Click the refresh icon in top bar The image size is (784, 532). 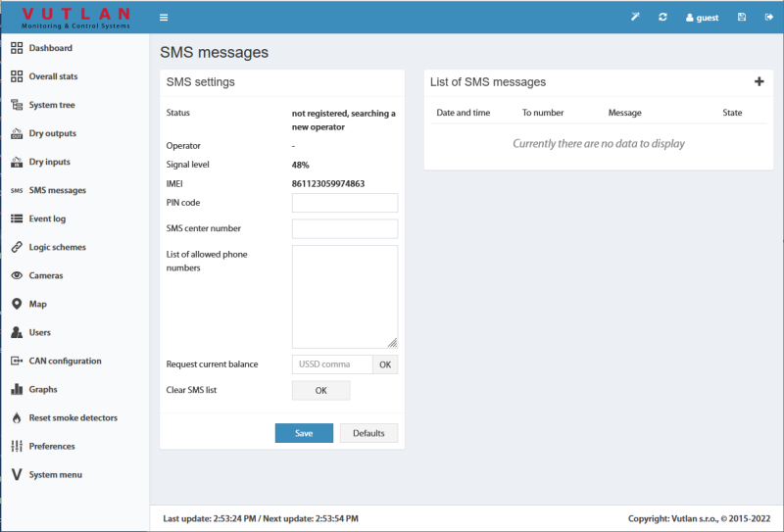click(662, 18)
